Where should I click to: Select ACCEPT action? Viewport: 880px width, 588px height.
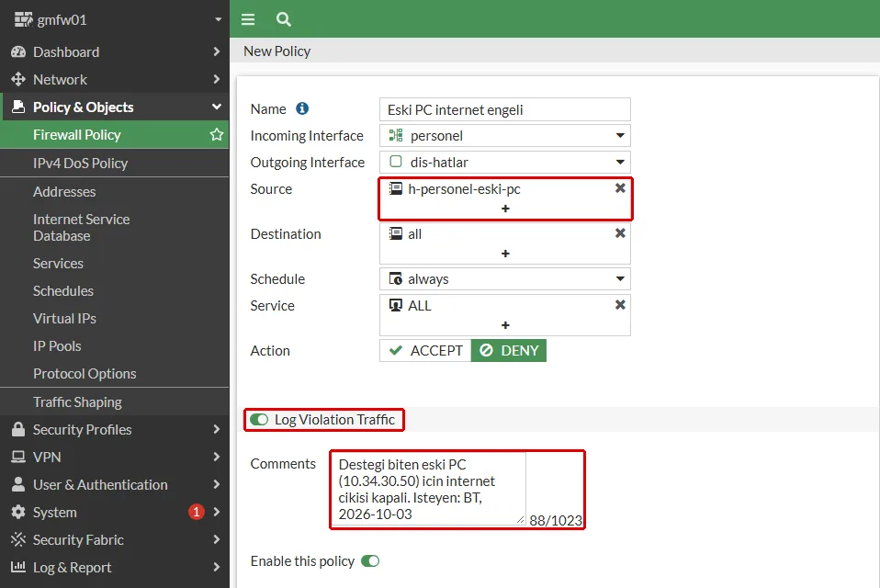[x=425, y=351]
